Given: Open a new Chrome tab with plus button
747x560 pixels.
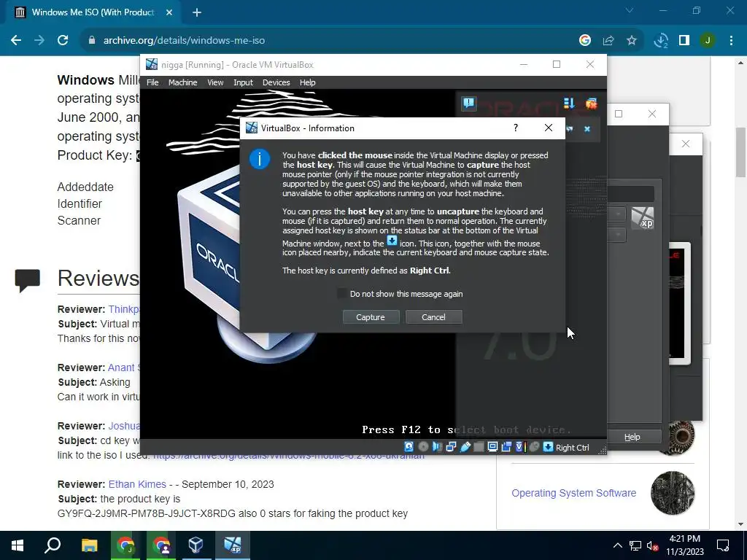Looking at the screenshot, I should 197,12.
